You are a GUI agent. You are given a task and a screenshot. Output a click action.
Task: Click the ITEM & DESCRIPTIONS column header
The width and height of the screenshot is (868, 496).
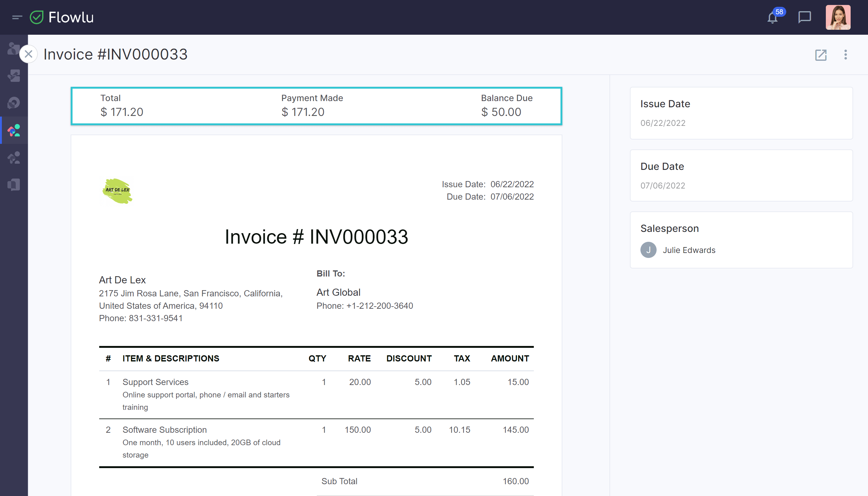tap(171, 359)
